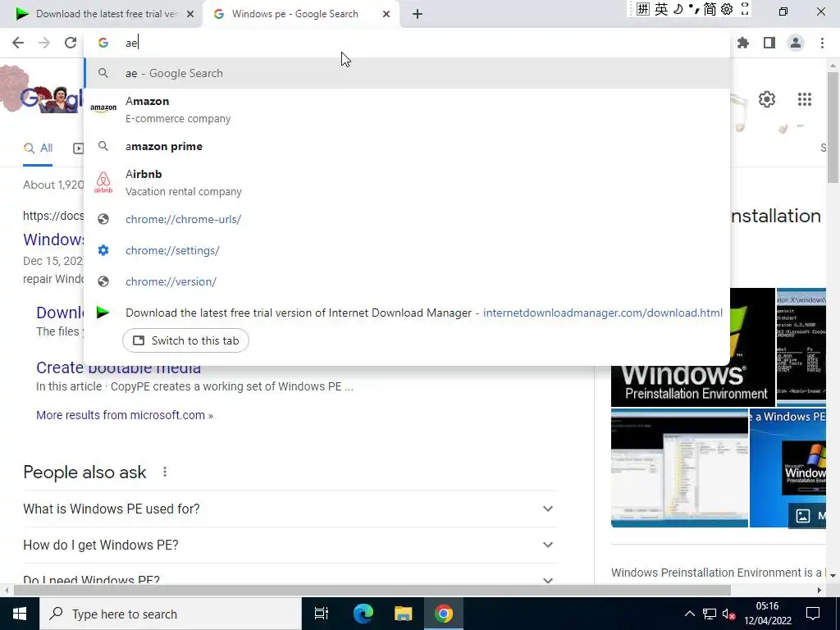
Task: Click the address bar containing 'ae'
Action: 407,43
